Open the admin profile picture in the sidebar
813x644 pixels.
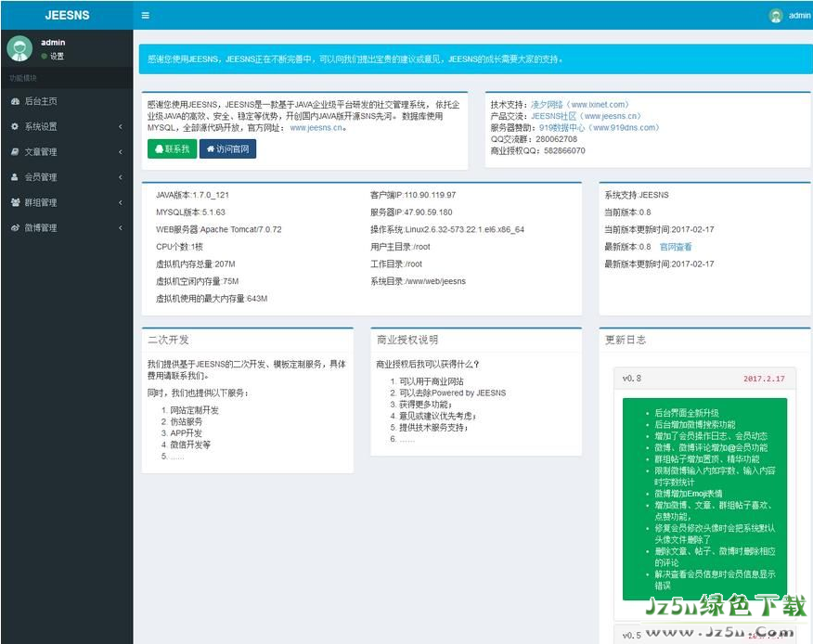19,49
